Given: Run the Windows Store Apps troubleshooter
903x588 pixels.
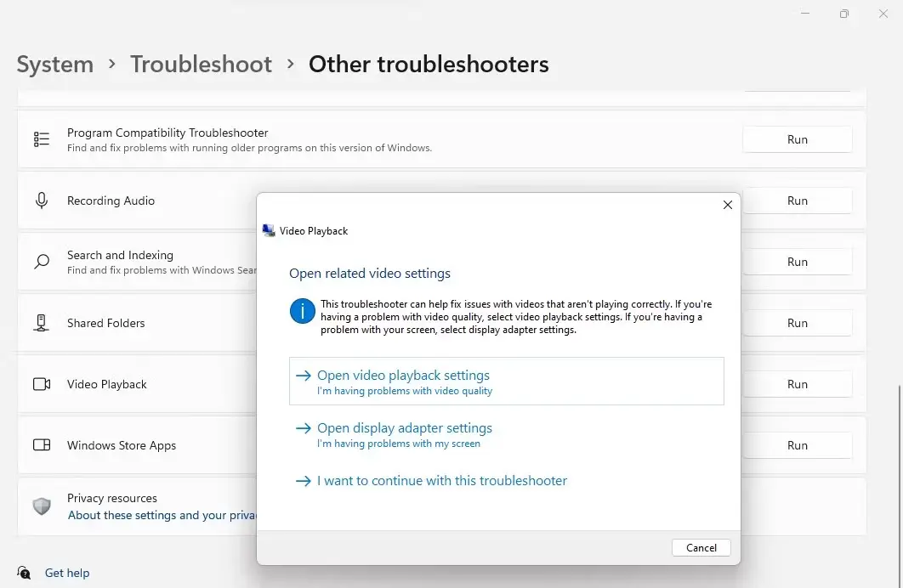Looking at the screenshot, I should point(797,445).
